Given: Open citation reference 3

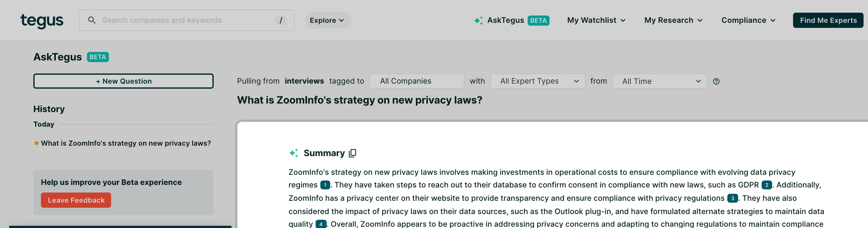Looking at the screenshot, I should pyautogui.click(x=732, y=199).
